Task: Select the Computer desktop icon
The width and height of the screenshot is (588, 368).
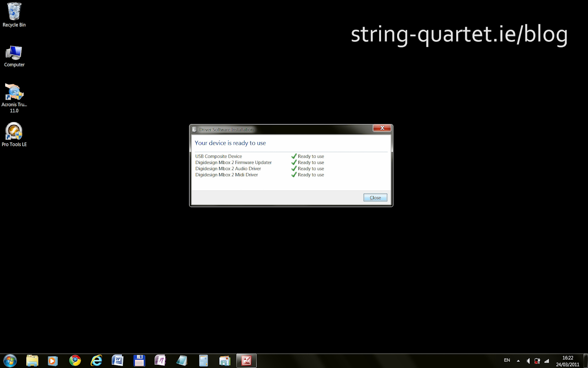Action: click(x=14, y=56)
